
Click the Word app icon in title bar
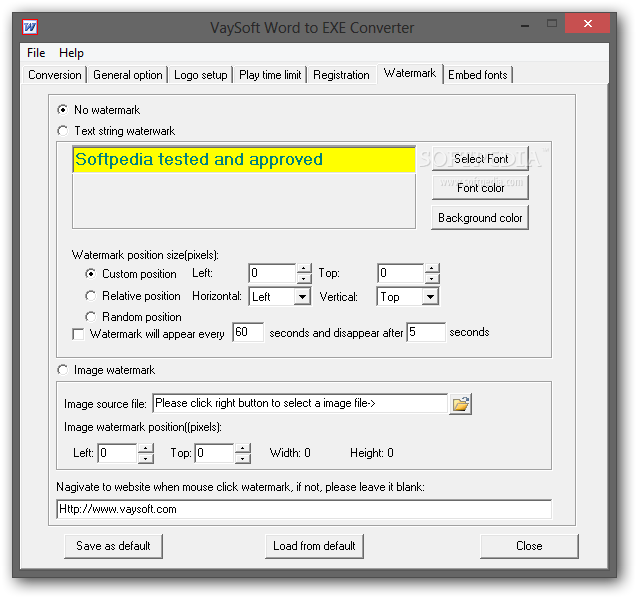(30, 28)
